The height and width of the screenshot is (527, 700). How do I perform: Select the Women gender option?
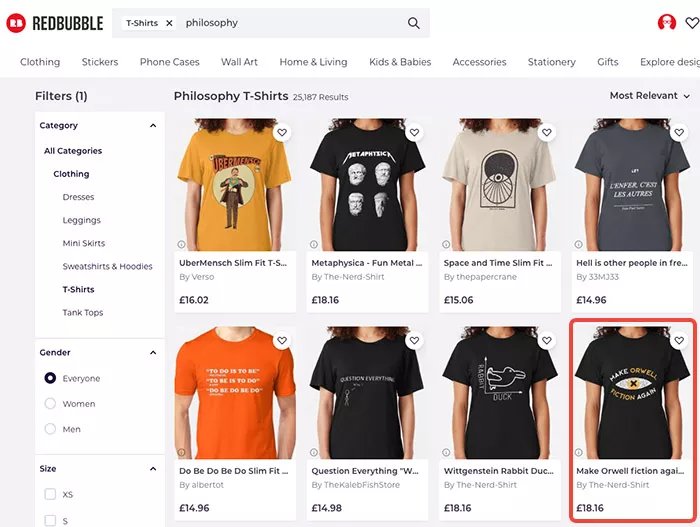[50, 404]
